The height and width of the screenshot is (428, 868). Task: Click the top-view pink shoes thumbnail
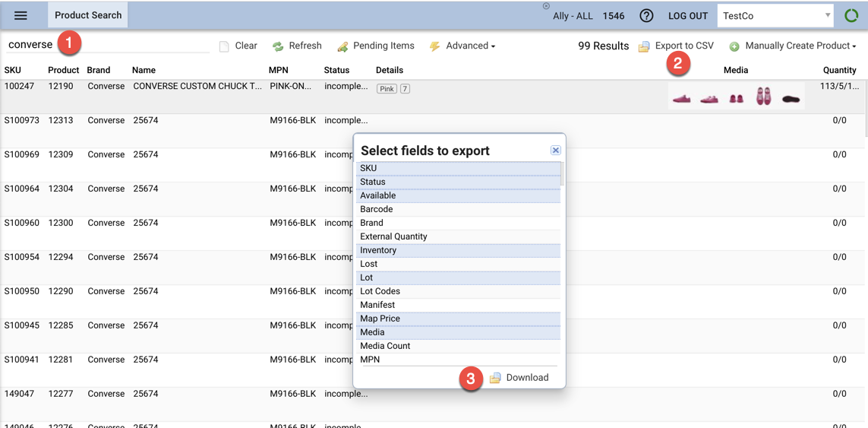763,97
